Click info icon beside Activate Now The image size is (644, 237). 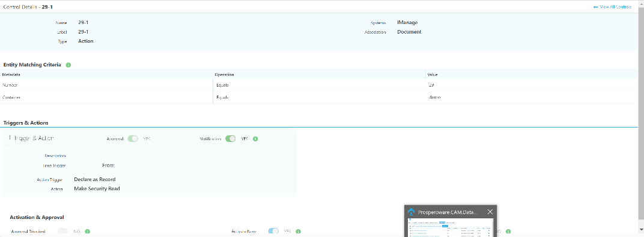coord(298,232)
